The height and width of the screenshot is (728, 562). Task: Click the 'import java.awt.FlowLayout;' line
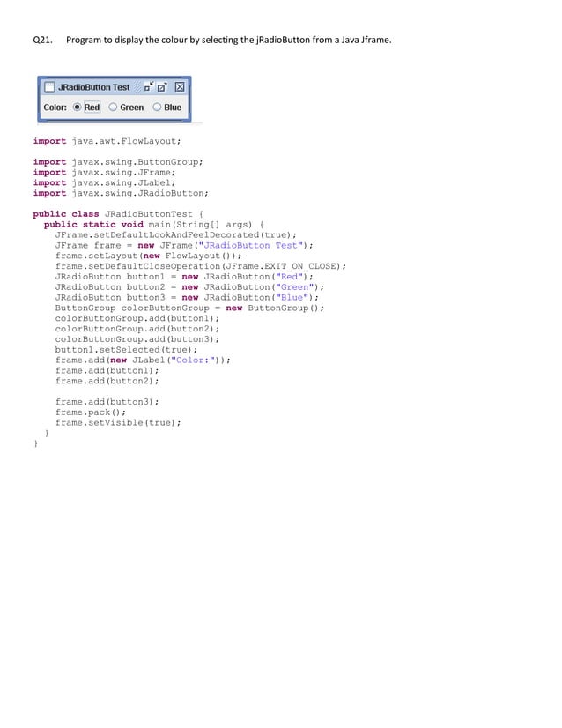click(x=107, y=141)
